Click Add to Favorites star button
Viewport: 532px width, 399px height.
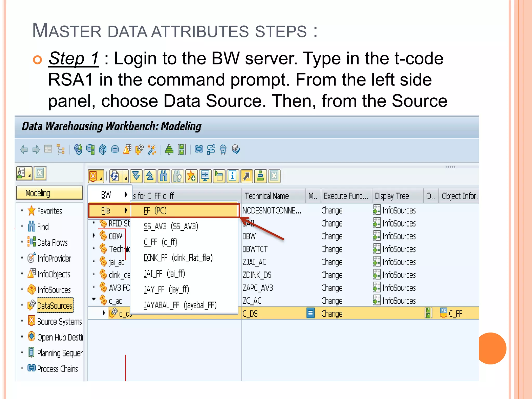tap(191, 177)
